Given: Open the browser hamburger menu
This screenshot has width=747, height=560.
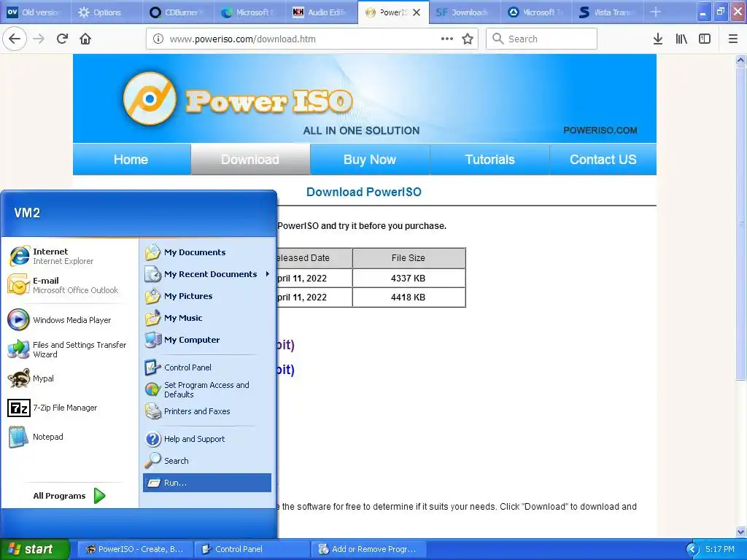Looking at the screenshot, I should tap(732, 39).
